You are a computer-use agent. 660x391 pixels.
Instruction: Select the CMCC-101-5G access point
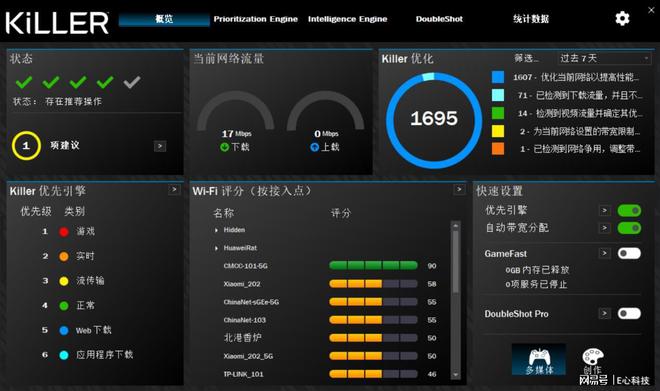tap(245, 266)
